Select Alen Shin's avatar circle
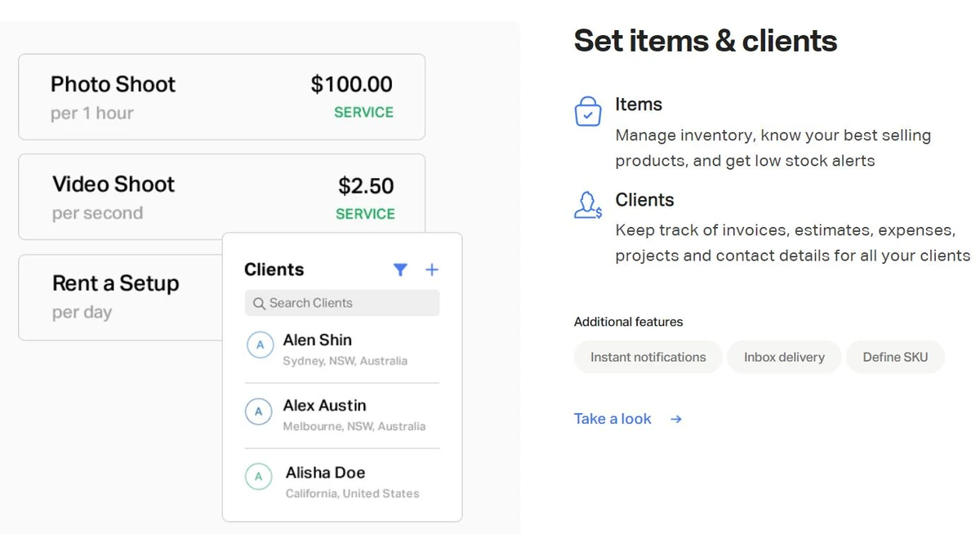The width and height of the screenshot is (980, 534). click(x=260, y=345)
